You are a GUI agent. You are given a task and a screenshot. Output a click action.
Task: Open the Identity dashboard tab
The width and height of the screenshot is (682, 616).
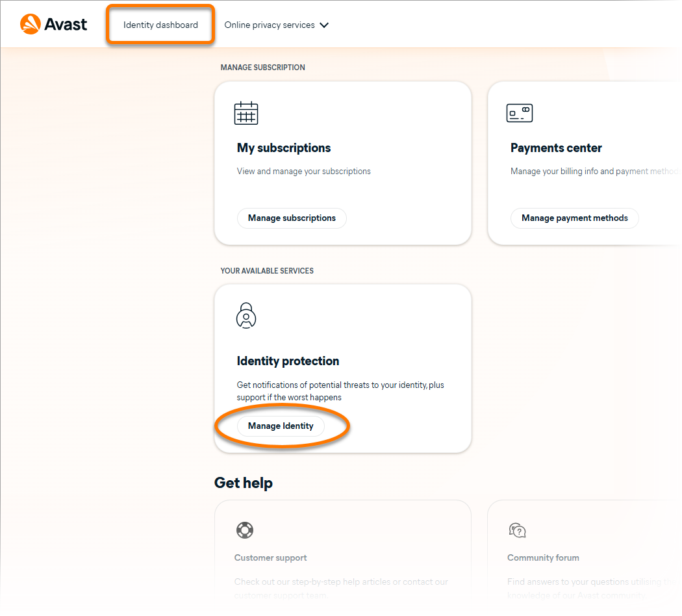160,25
